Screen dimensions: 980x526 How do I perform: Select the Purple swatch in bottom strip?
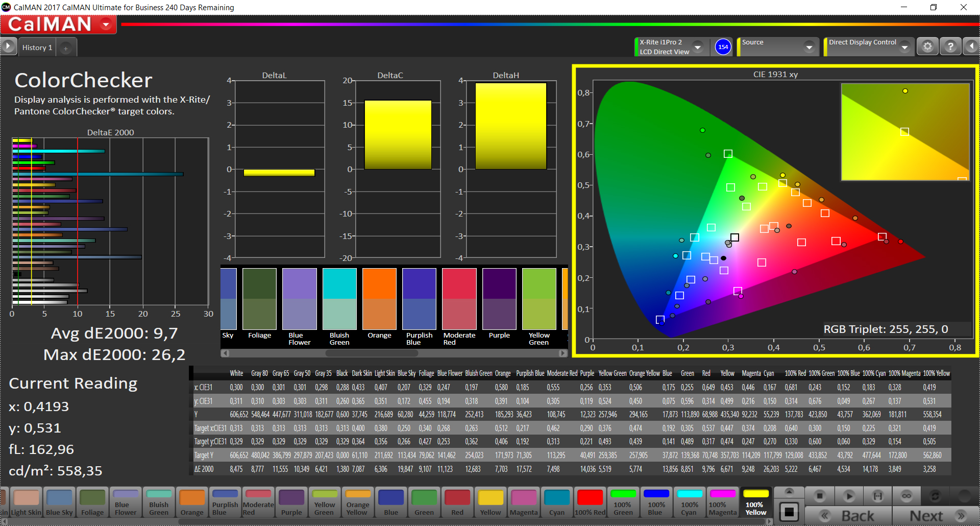click(291, 503)
